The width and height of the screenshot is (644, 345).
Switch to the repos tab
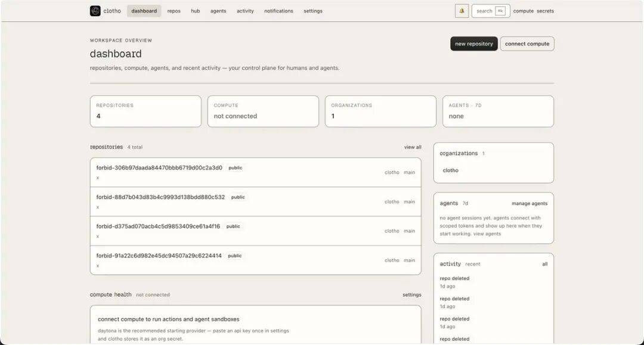[x=174, y=11]
